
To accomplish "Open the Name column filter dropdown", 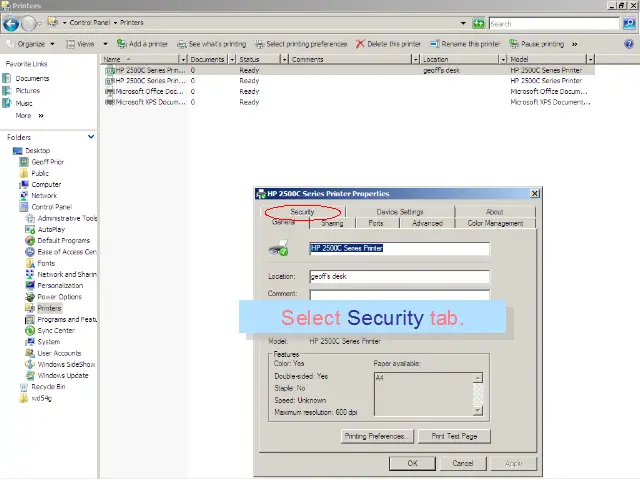I will point(183,60).
